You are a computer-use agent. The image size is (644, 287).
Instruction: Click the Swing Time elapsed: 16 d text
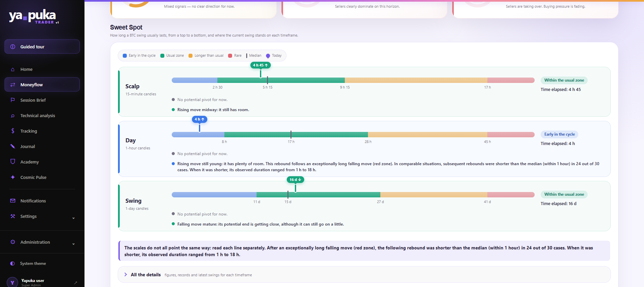[558, 204]
